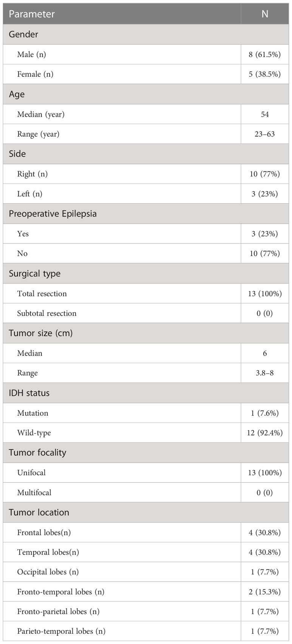Click the Parieto-temporal lobes value 1 (7.7%)
292x644 pixels.
(x=265, y=632)
